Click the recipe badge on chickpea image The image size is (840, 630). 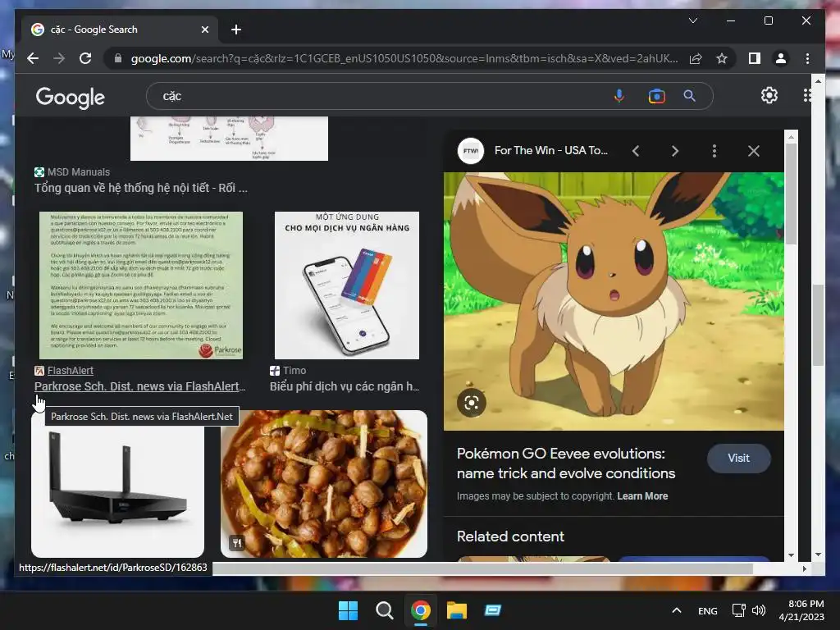[x=236, y=543]
